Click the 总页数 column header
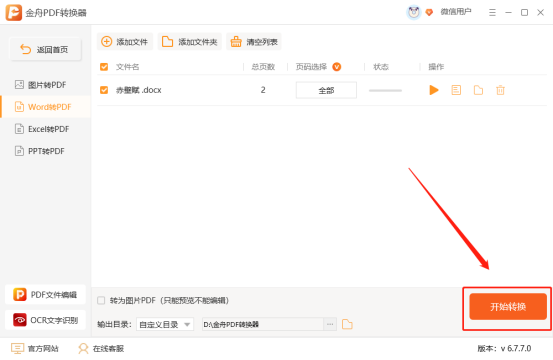 263,67
